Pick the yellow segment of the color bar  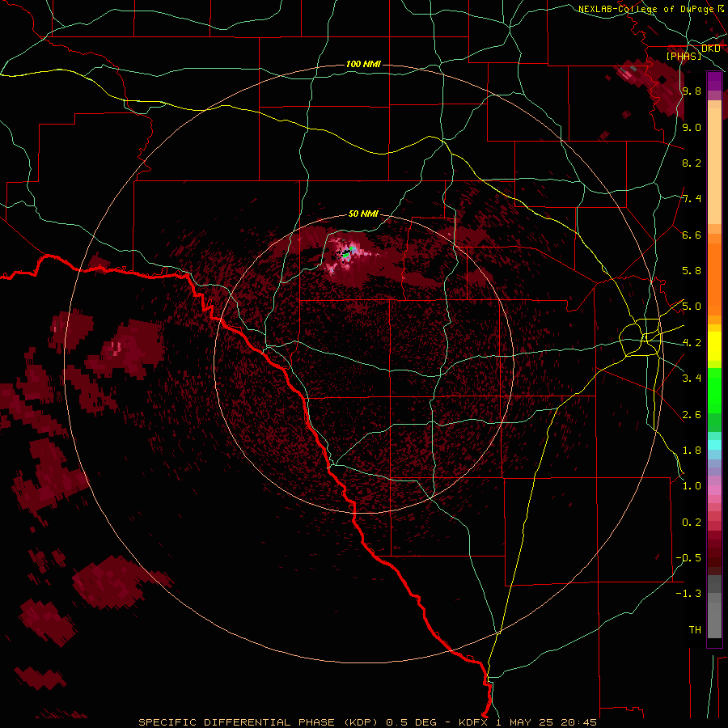click(x=714, y=346)
